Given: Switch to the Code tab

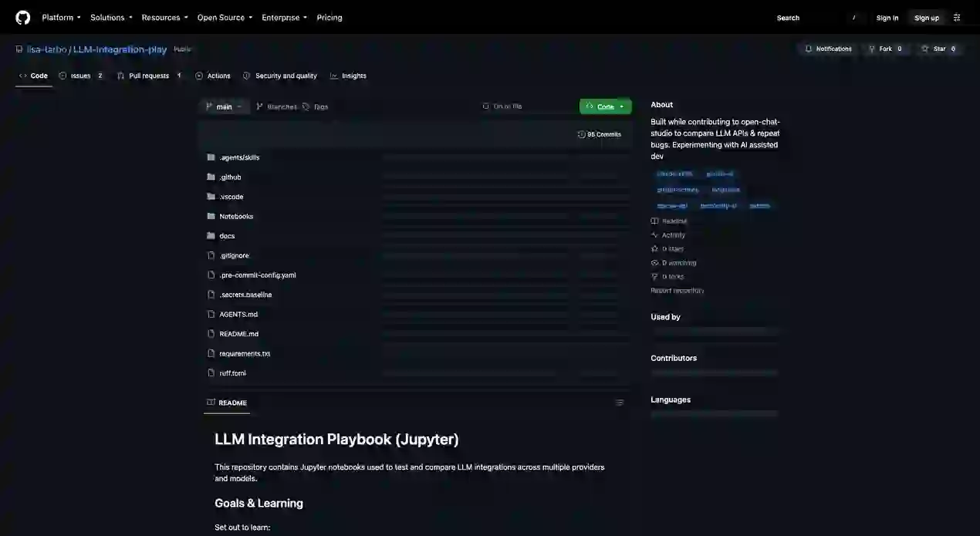Looking at the screenshot, I should click(x=33, y=76).
